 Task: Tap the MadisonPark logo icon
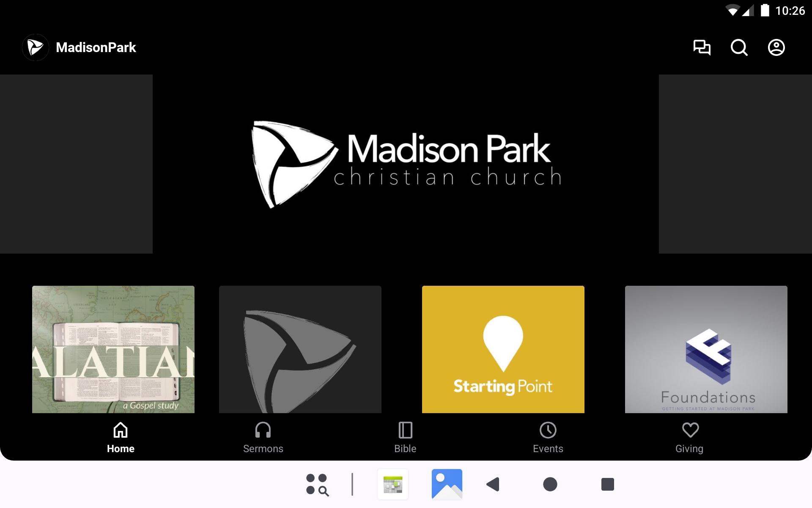[36, 47]
